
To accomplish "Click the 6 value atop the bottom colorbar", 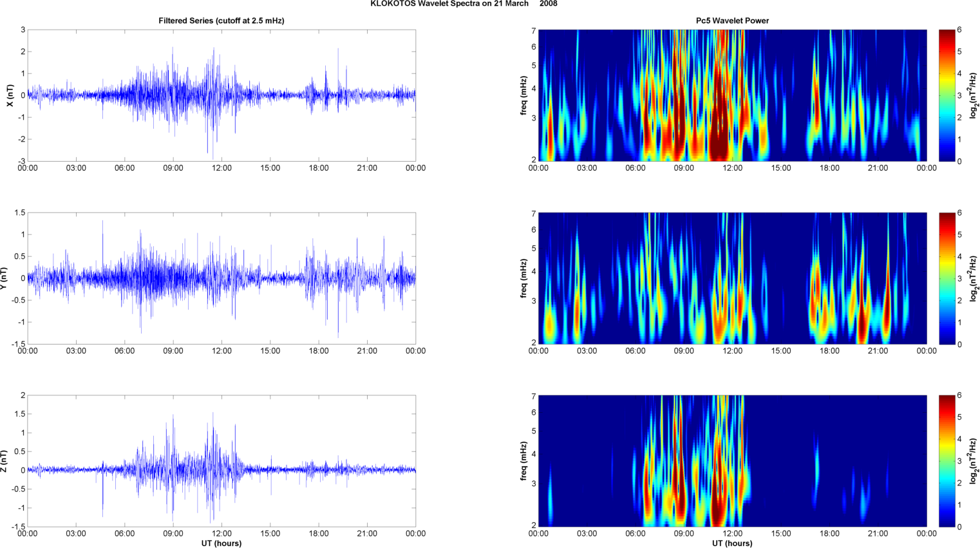I will click(959, 395).
